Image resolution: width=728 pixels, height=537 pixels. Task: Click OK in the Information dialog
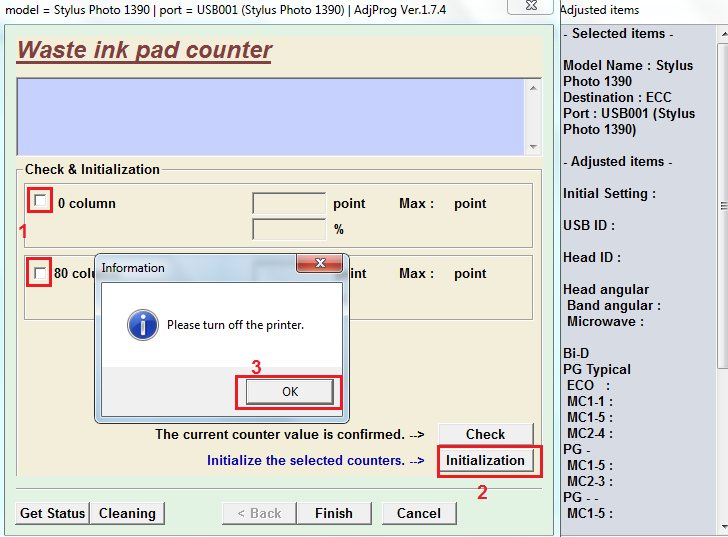coord(290,392)
